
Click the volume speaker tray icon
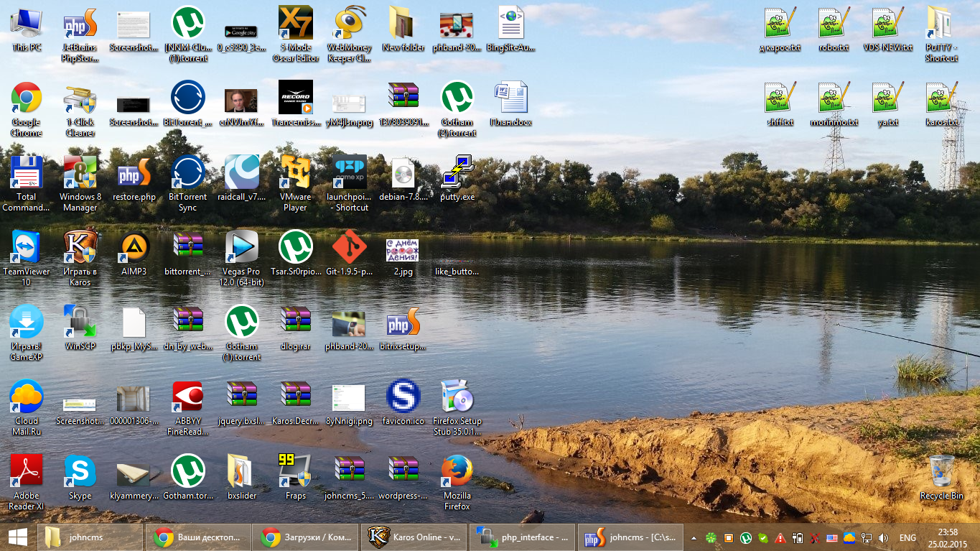pos(883,537)
